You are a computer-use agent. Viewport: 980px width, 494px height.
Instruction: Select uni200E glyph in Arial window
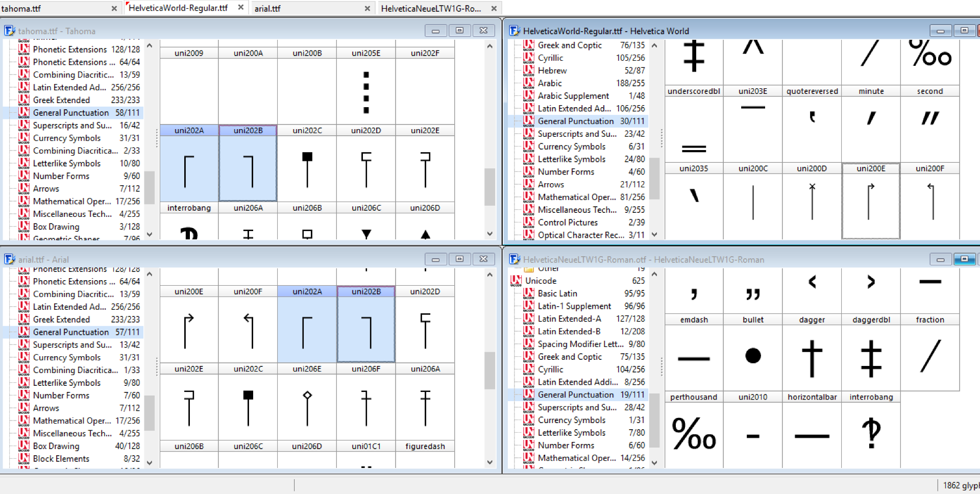pyautogui.click(x=189, y=324)
